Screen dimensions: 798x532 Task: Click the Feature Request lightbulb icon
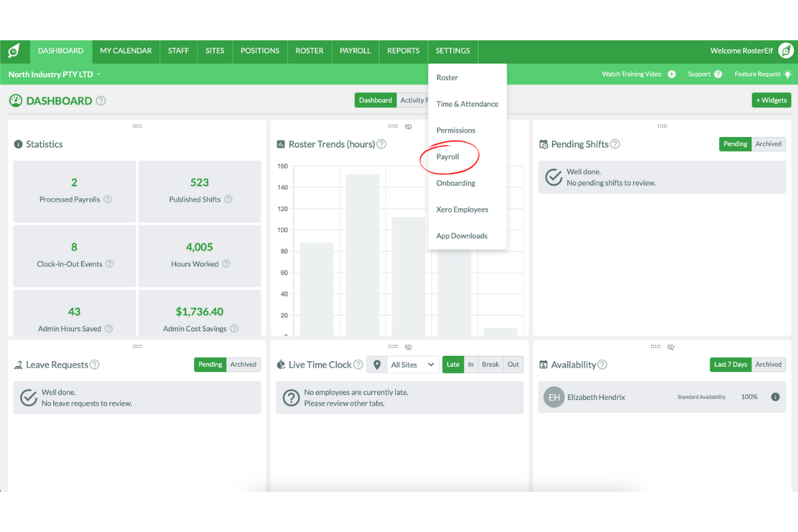(787, 74)
